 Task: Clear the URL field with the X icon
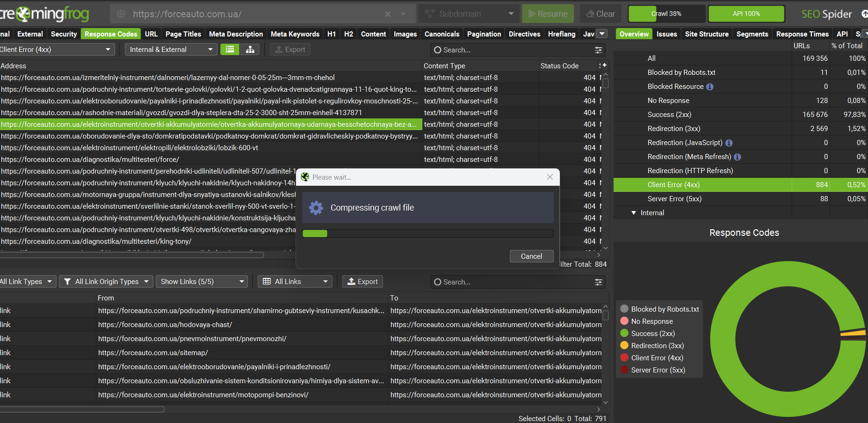(388, 14)
